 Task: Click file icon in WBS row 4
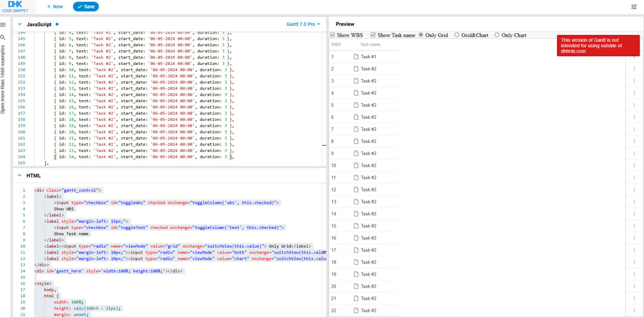pyautogui.click(x=356, y=93)
